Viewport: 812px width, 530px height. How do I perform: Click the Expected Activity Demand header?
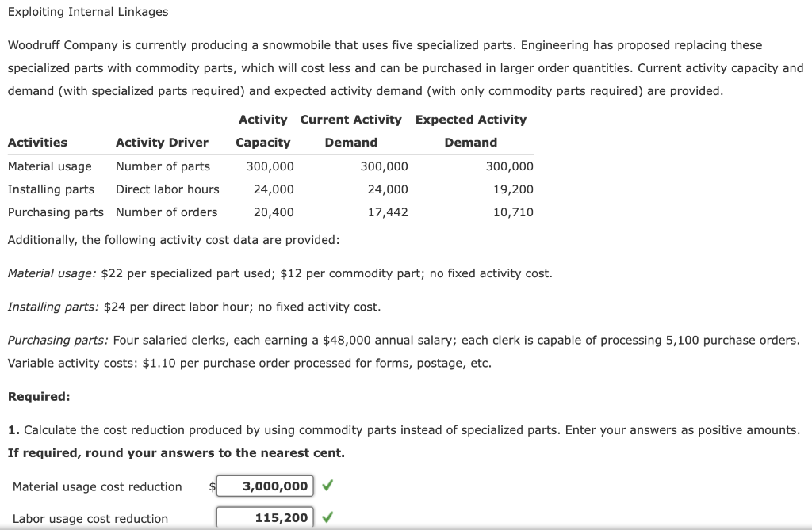[x=471, y=130]
